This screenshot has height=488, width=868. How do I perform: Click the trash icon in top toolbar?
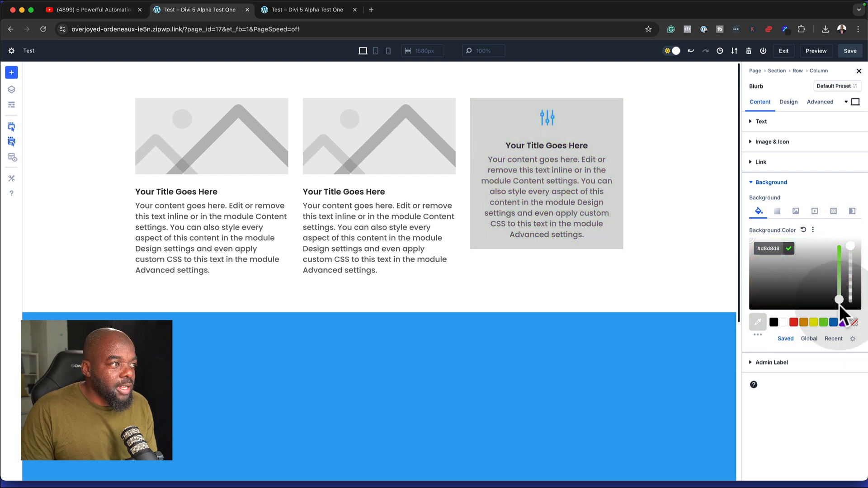coord(749,51)
